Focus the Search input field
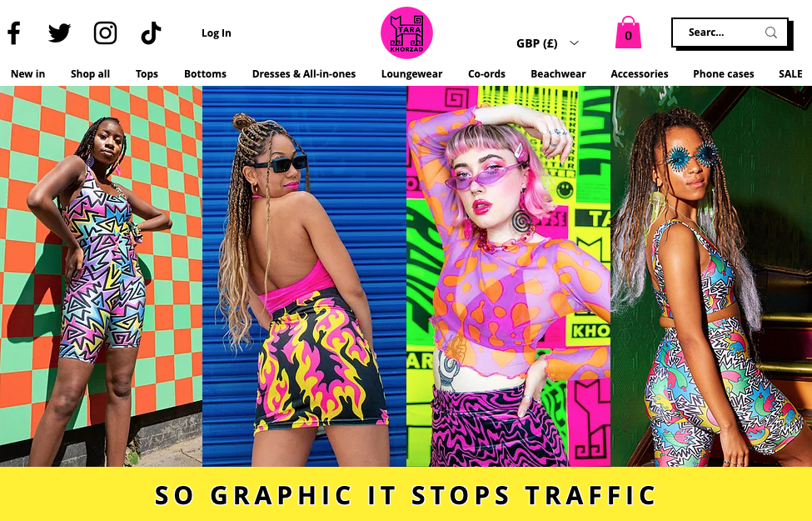Viewport: 812px width, 521px height. tap(730, 33)
